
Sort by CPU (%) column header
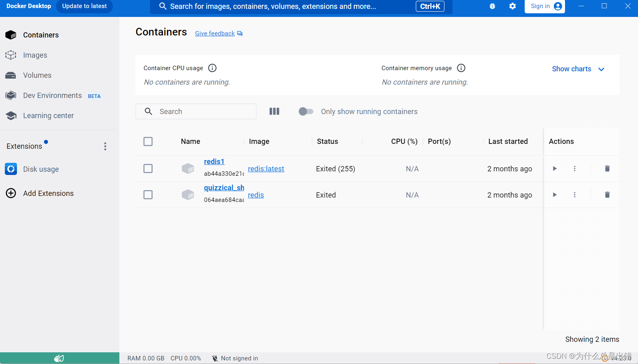404,141
